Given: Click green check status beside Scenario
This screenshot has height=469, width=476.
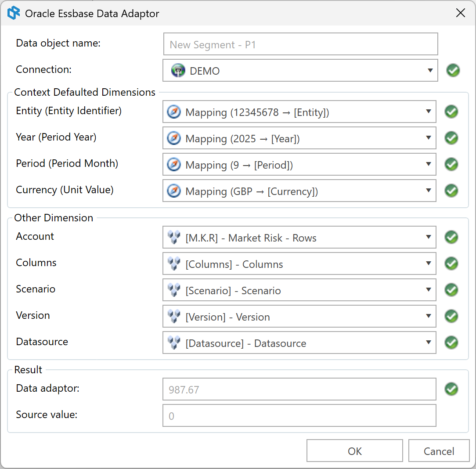Looking at the screenshot, I should (x=451, y=290).
